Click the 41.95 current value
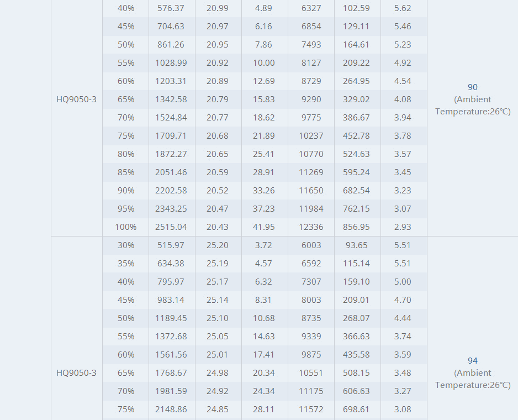Screen dimensions: 518x420 tap(263, 227)
